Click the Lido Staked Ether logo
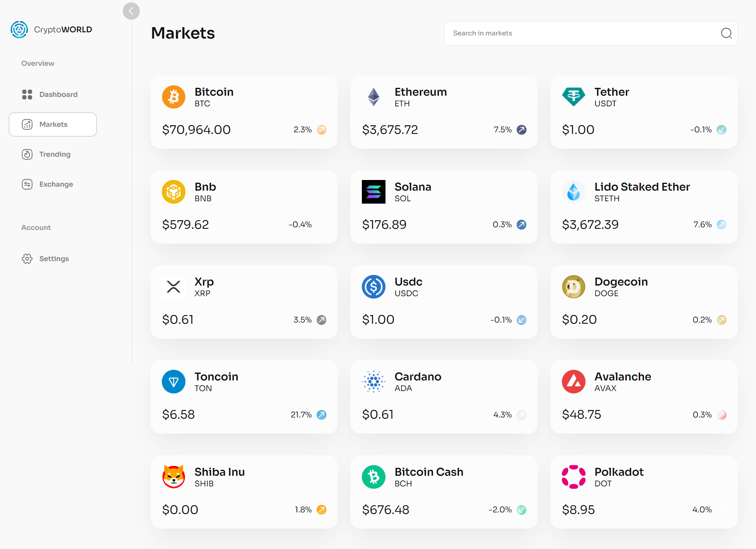 coord(574,192)
